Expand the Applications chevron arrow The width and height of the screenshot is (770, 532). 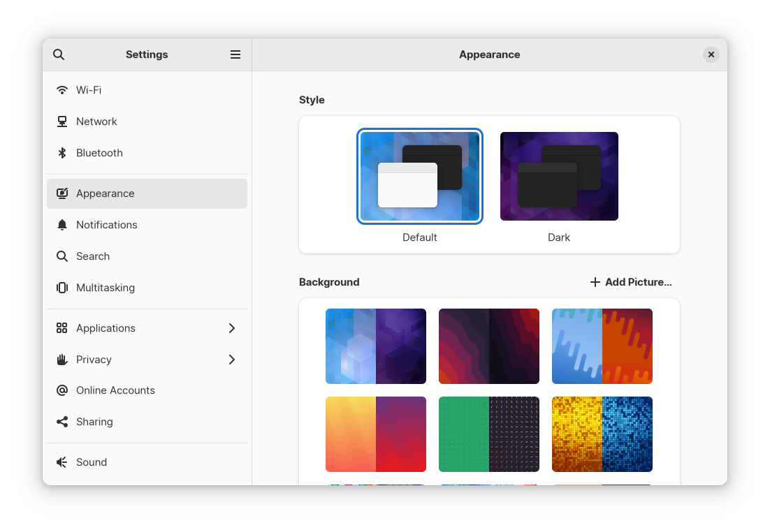[232, 328]
